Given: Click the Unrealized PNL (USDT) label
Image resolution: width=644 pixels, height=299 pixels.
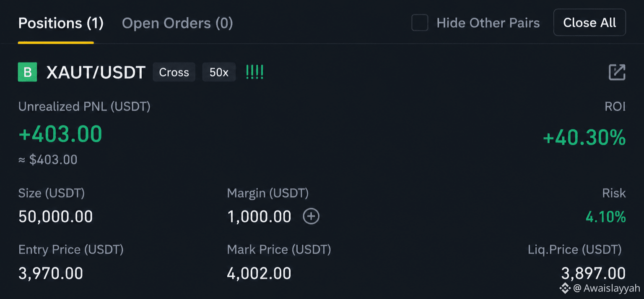Looking at the screenshot, I should tap(84, 107).
